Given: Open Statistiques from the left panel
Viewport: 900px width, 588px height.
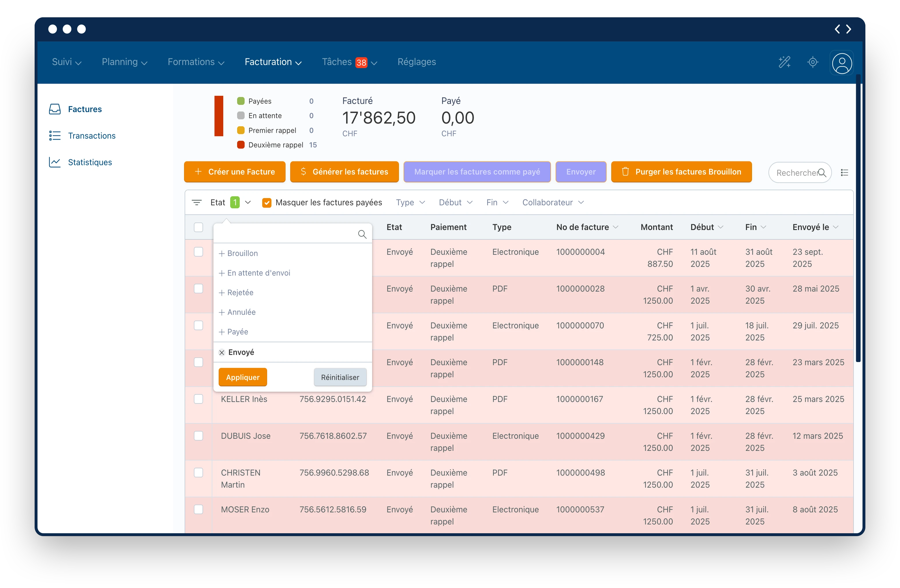Looking at the screenshot, I should tap(90, 162).
